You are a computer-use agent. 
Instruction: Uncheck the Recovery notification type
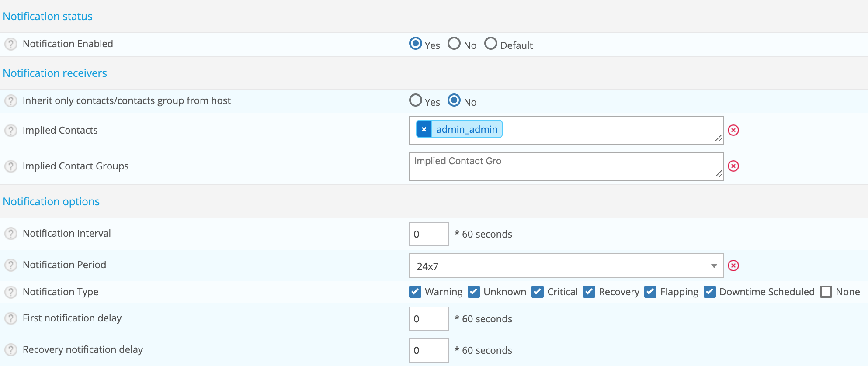[x=589, y=292]
